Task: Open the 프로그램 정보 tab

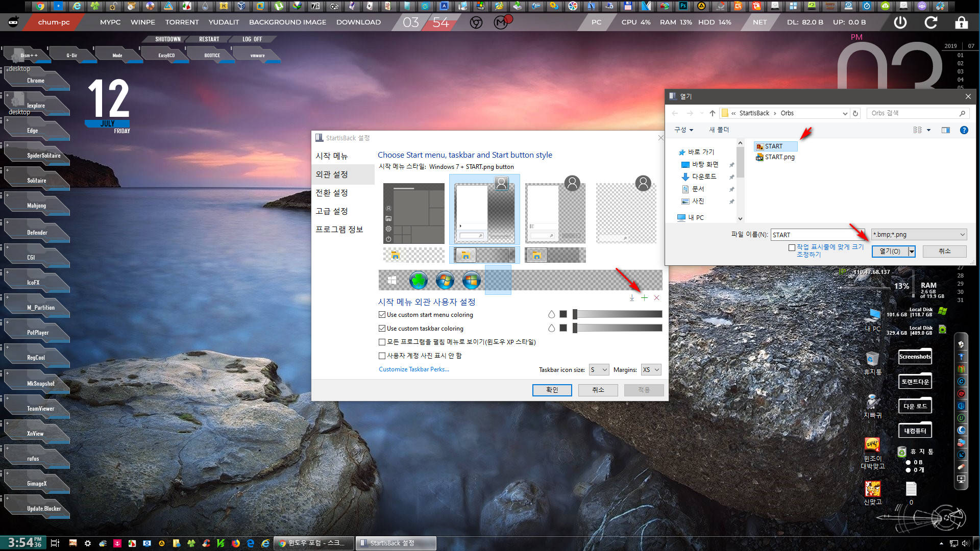Action: coord(339,230)
